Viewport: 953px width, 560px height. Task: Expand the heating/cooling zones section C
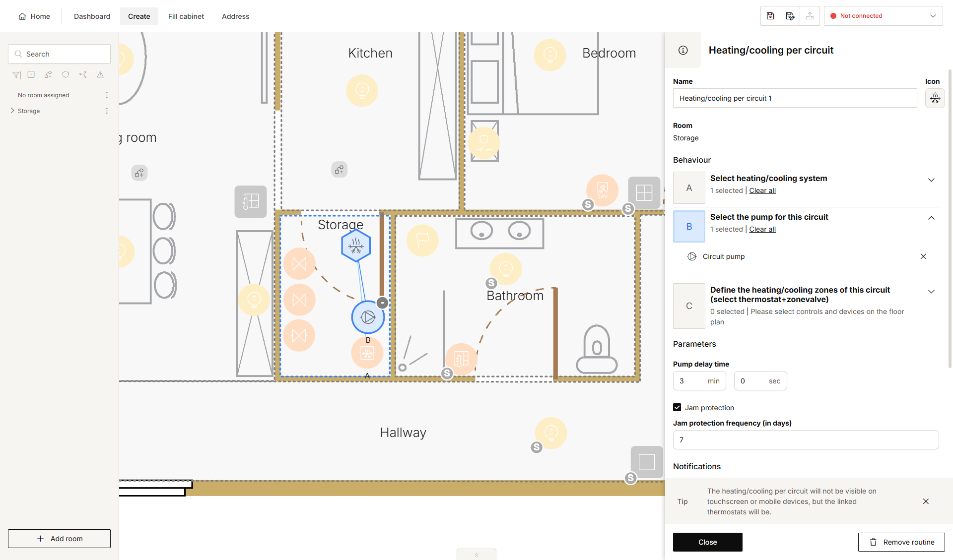tap(931, 291)
